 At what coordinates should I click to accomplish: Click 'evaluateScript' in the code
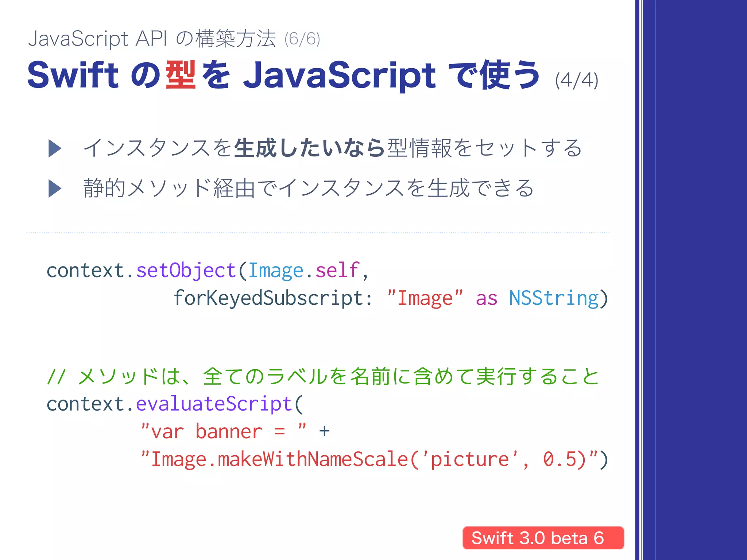pos(214,404)
